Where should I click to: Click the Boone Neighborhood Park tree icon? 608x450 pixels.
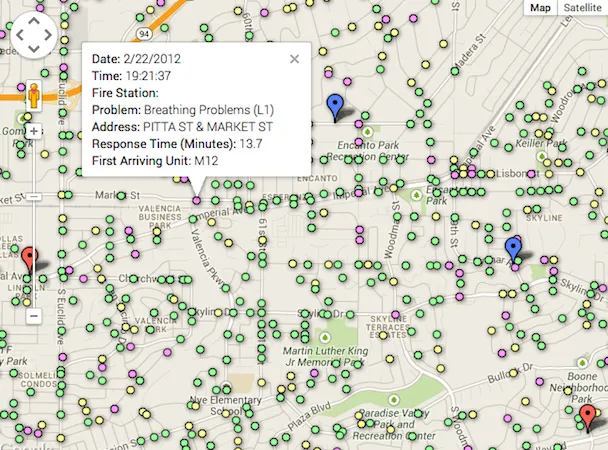pos(582,363)
